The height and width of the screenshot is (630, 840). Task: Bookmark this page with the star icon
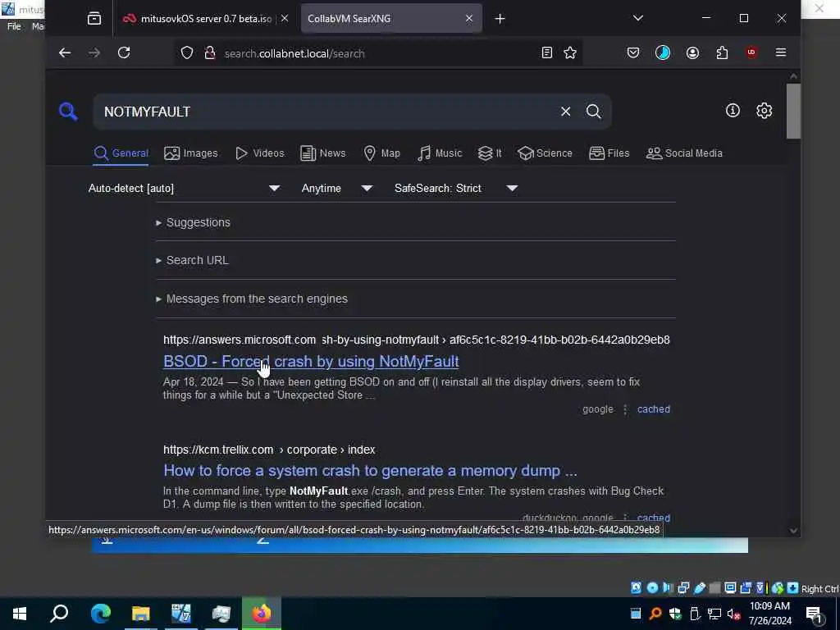pos(570,52)
